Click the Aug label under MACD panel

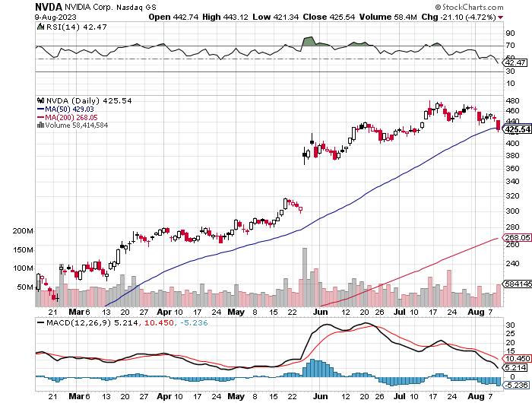(x=476, y=396)
